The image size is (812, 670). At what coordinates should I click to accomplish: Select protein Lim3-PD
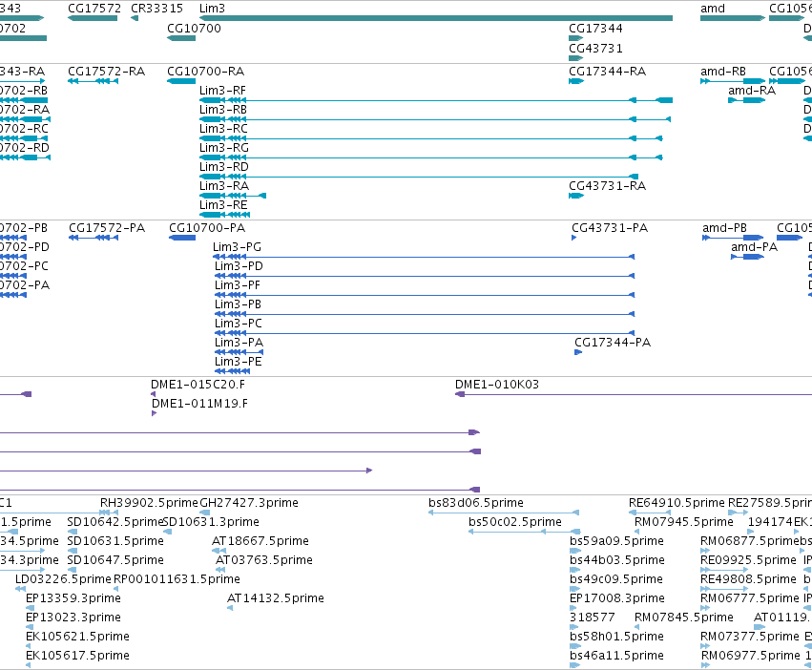[x=239, y=266]
